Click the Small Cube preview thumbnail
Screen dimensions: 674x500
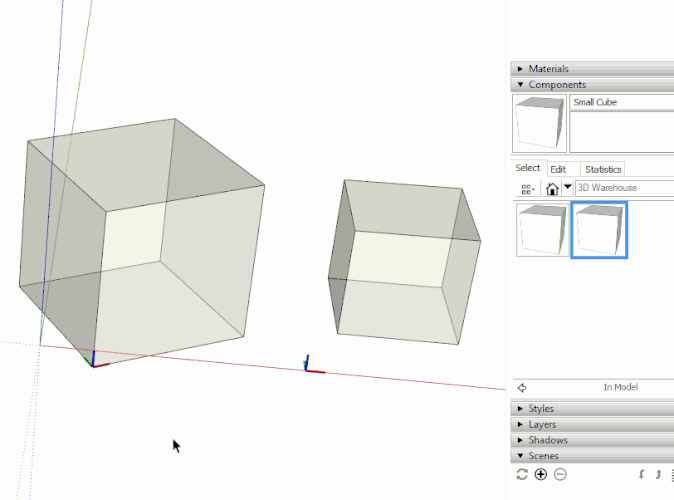click(539, 123)
